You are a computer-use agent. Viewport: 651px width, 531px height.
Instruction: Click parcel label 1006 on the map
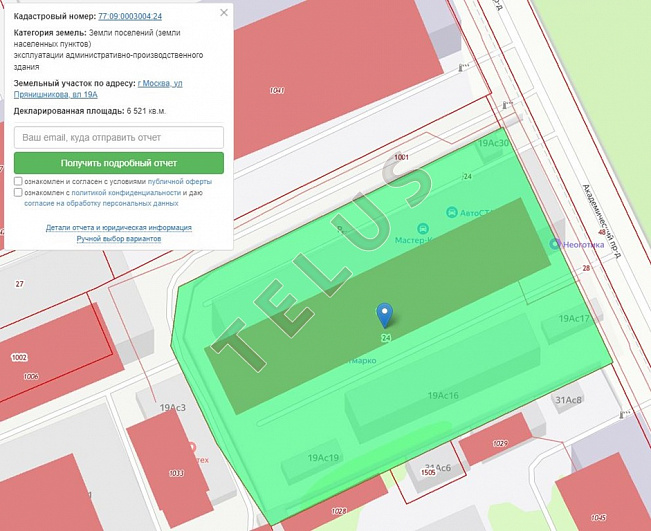click(x=31, y=377)
